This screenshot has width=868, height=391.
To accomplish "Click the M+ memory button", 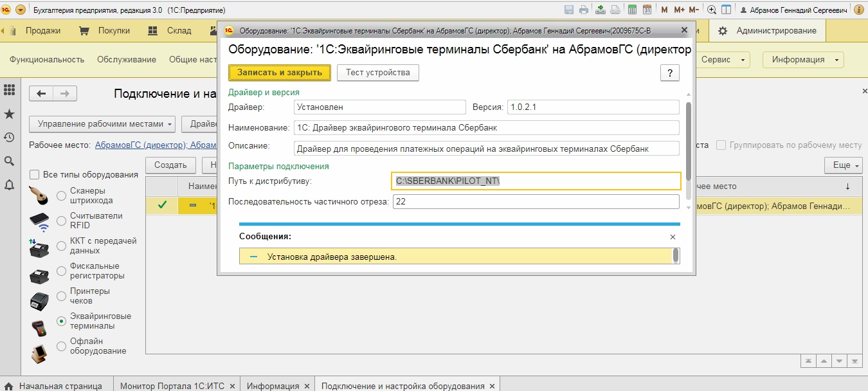I will coord(679,10).
